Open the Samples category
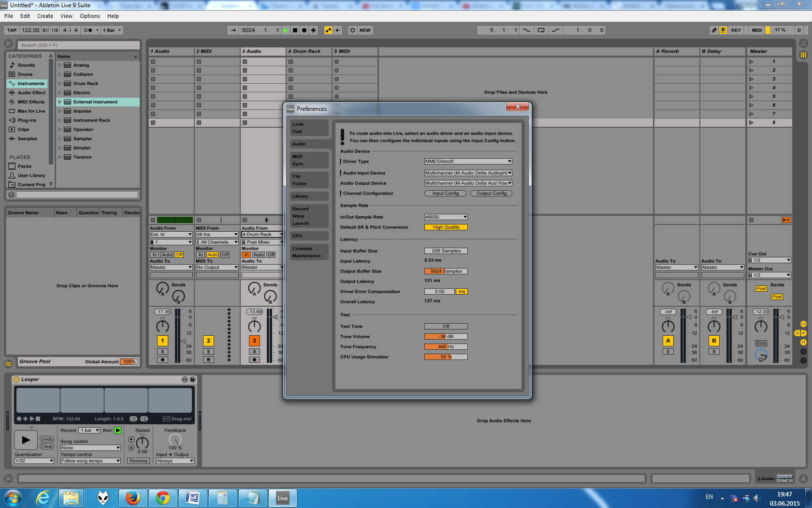The image size is (812, 508). (x=27, y=139)
